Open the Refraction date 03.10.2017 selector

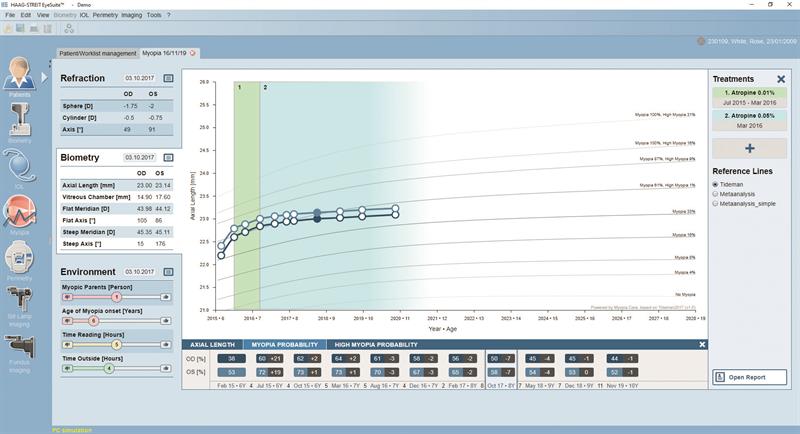click(x=139, y=78)
